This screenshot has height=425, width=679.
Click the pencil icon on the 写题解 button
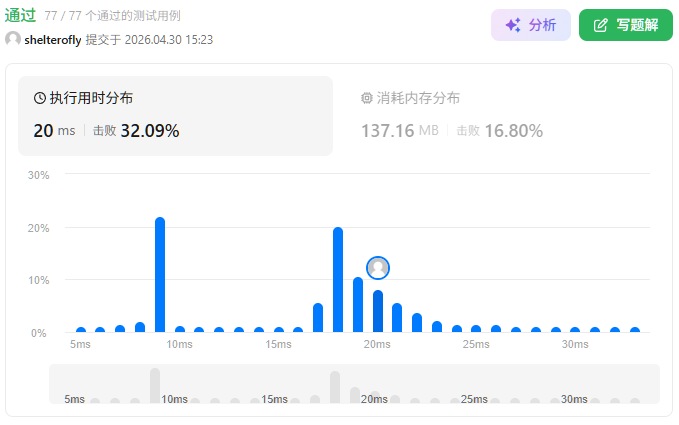click(x=601, y=25)
